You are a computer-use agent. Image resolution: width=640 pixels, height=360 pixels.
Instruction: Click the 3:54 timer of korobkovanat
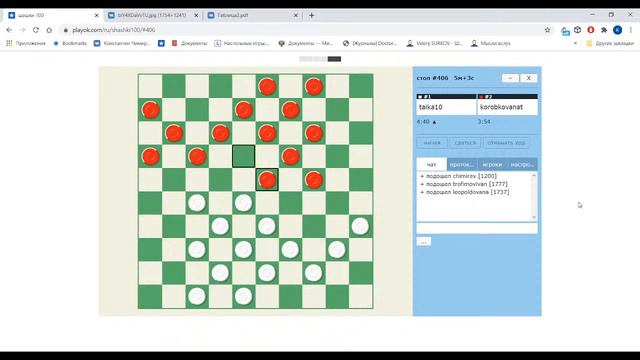[x=484, y=122]
